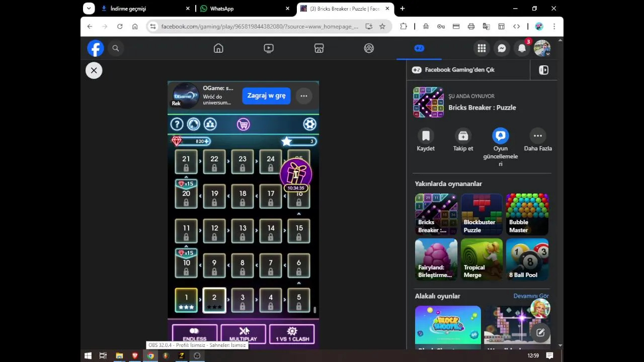Open Blockbuster Puzzle game thumbnail
This screenshot has width=644, height=362.
pos(481,214)
